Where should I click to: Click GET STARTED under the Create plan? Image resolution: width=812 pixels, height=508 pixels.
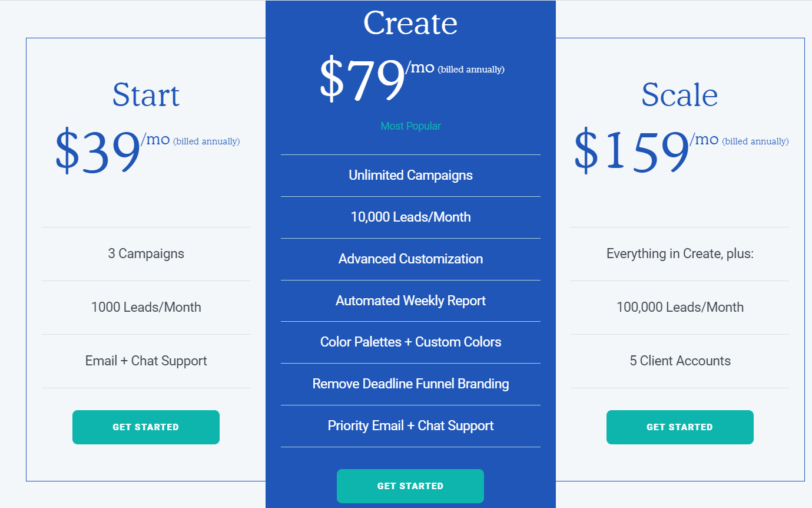click(x=410, y=486)
